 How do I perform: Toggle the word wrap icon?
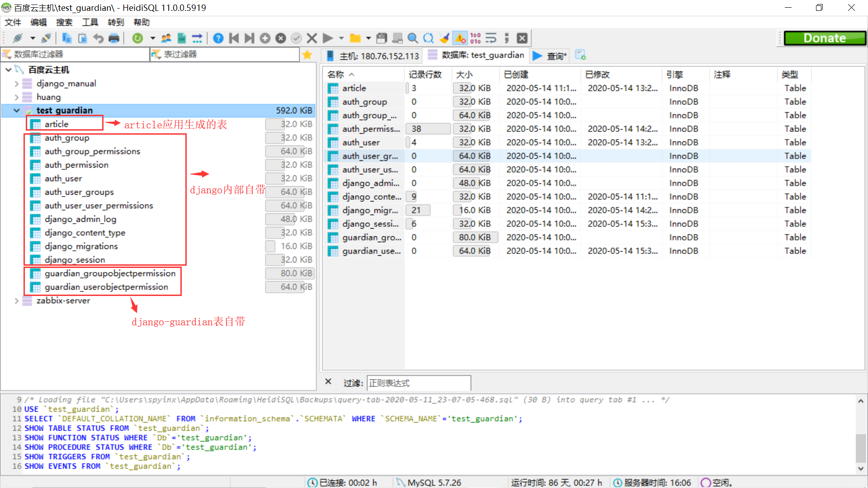click(x=491, y=38)
